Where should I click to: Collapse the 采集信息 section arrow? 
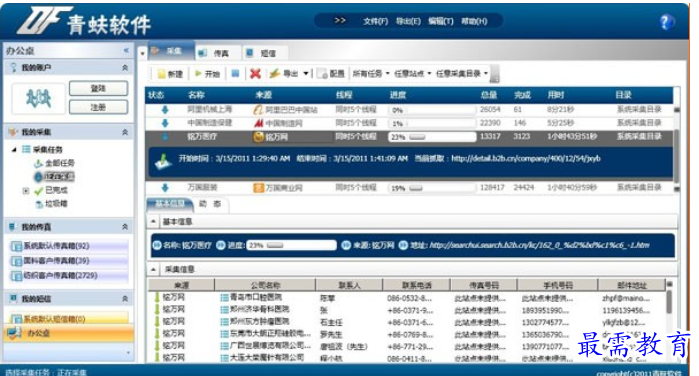click(153, 269)
